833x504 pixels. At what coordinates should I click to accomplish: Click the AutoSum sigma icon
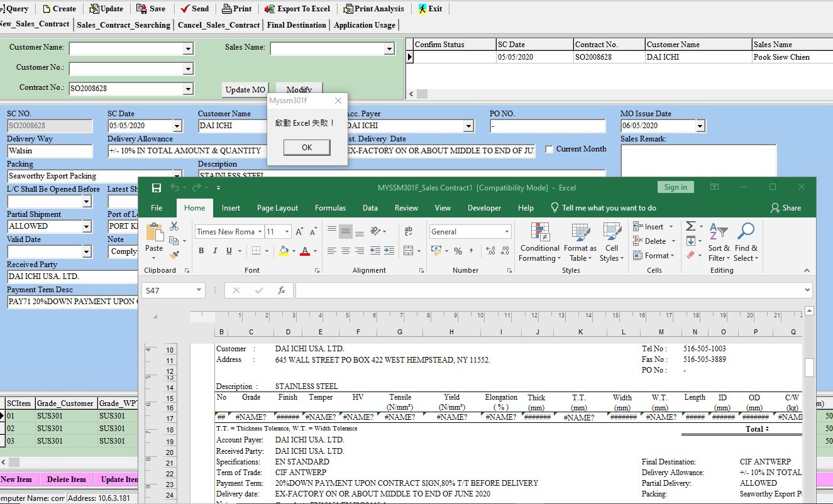[x=690, y=226]
